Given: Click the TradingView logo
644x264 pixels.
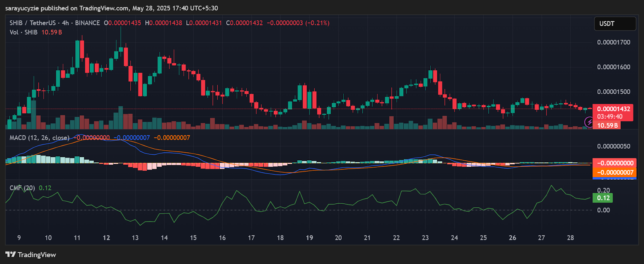Looking at the screenshot, I should pyautogui.click(x=31, y=255).
